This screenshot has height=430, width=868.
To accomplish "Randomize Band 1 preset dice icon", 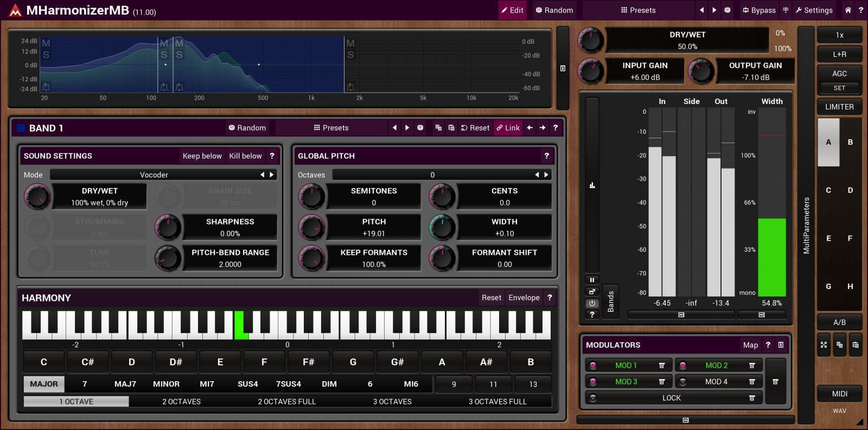I will (420, 128).
